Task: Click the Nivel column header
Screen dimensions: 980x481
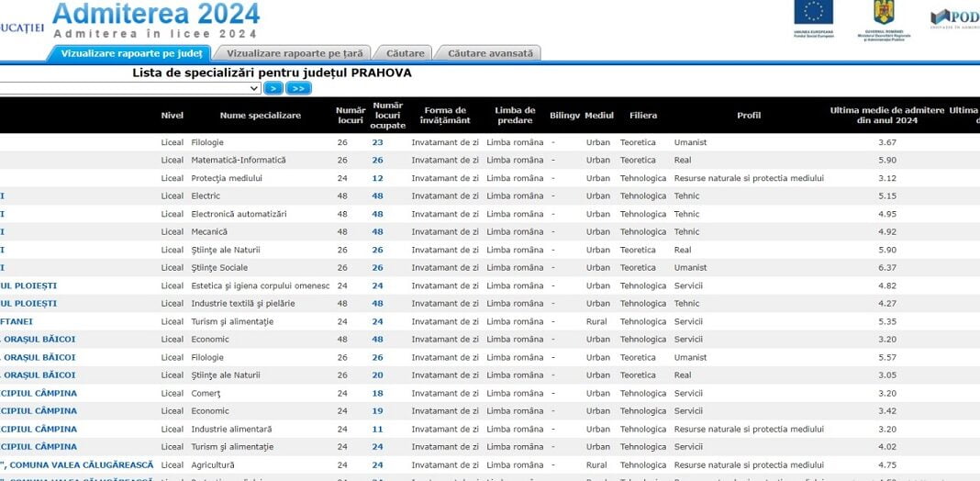Action: coord(173,115)
